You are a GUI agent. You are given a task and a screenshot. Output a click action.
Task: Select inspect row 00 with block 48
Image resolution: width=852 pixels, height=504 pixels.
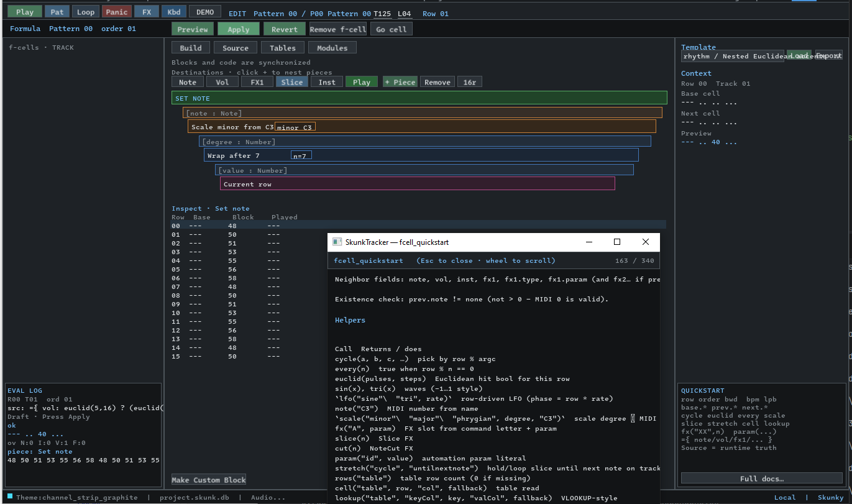click(x=419, y=226)
